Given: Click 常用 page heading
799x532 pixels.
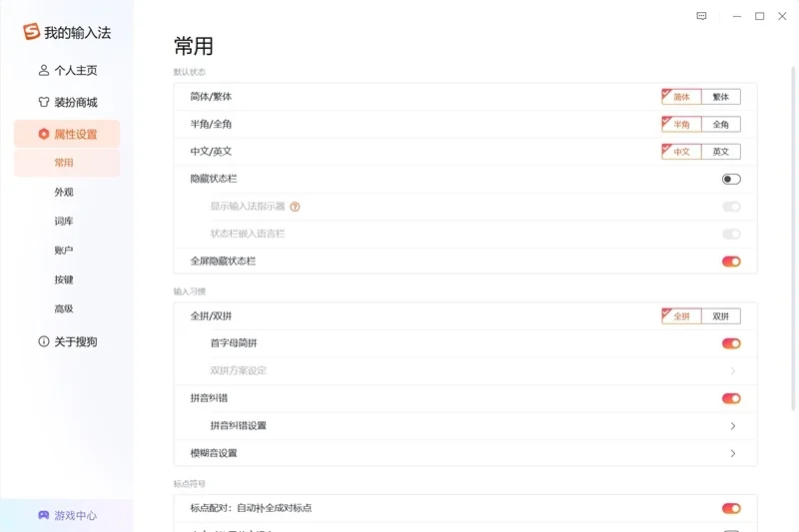Looking at the screenshot, I should click(194, 46).
